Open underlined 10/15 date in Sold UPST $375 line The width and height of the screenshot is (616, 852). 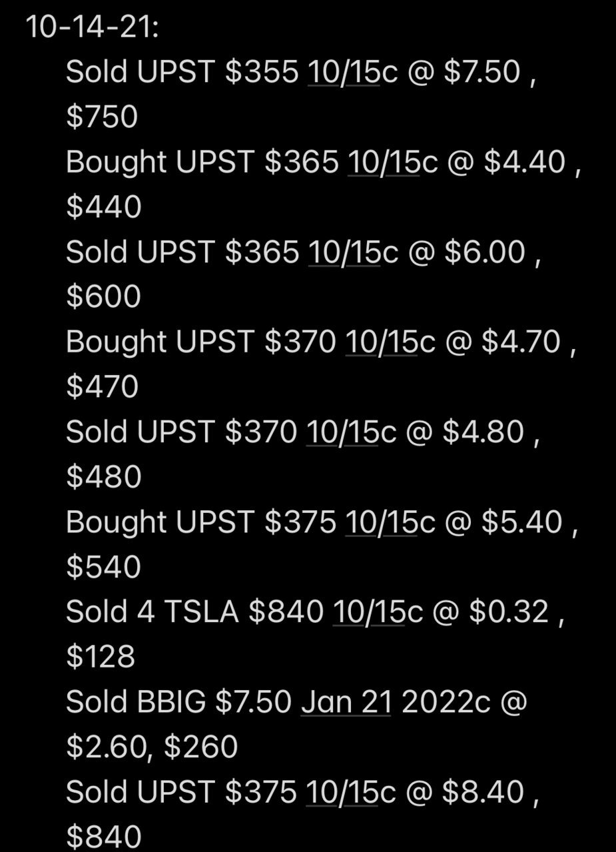[x=342, y=791]
